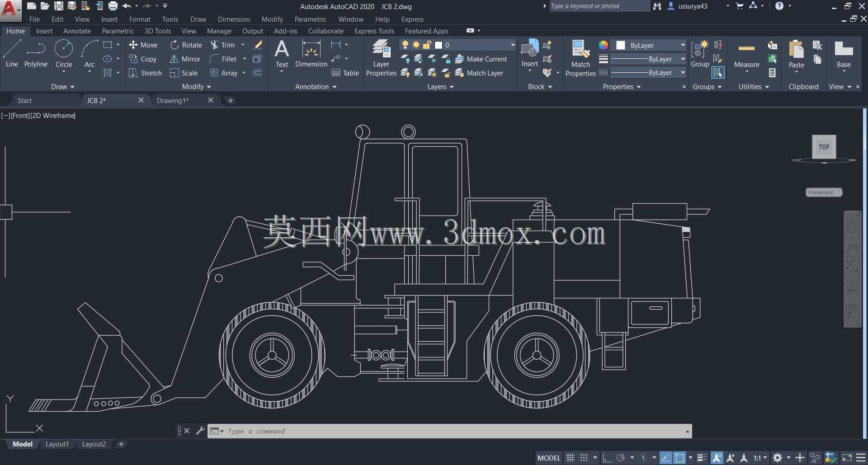Click the Paste clipboard icon
The height and width of the screenshot is (465, 868).
tap(796, 54)
